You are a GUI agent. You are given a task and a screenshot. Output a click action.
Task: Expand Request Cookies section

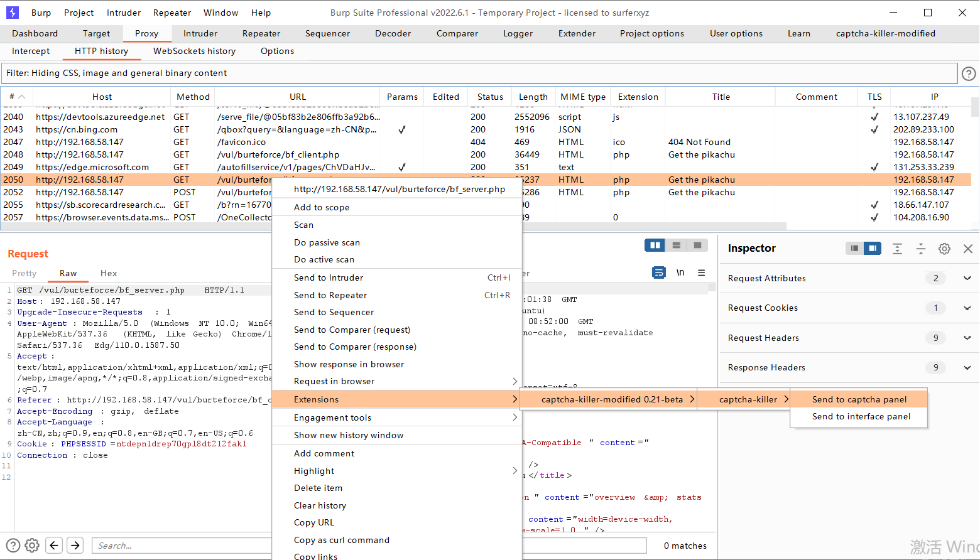click(967, 308)
